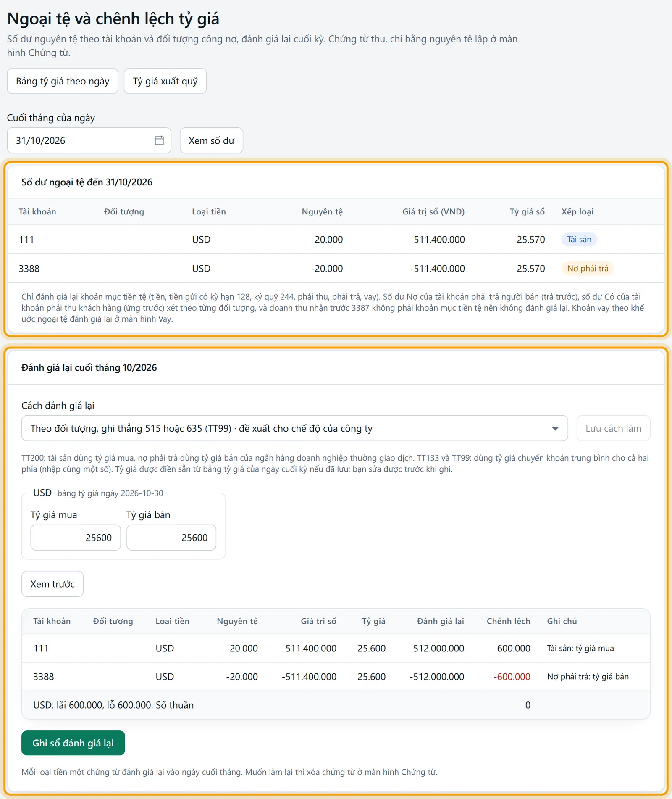Click the page title Ngoại tệ và chênh lệch tỷ giá
The width and height of the screenshot is (672, 799).
tap(113, 19)
